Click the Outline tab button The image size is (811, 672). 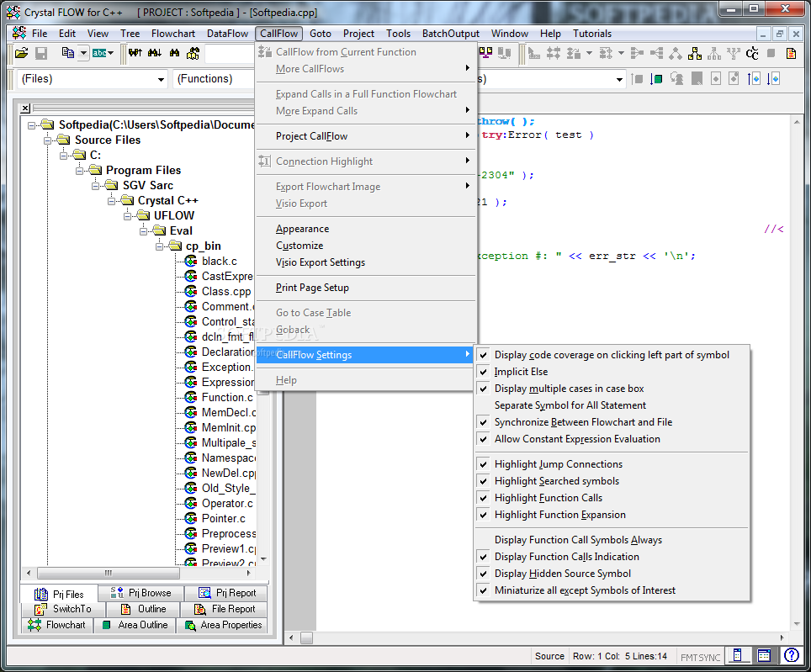pyautogui.click(x=143, y=609)
